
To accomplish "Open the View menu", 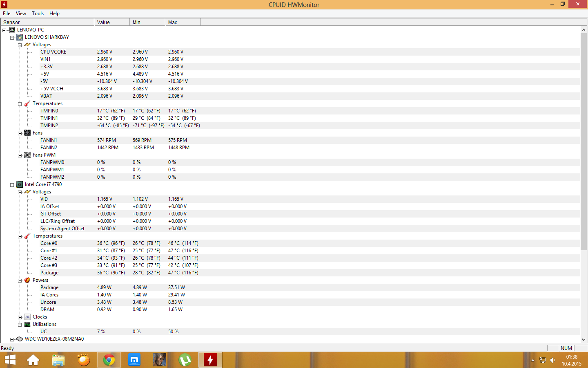I will pyautogui.click(x=21, y=13).
